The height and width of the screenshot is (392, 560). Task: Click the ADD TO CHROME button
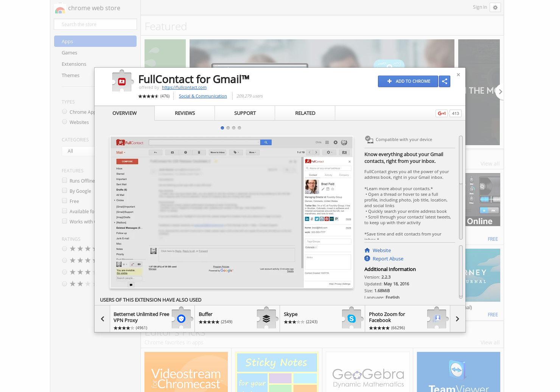408,81
